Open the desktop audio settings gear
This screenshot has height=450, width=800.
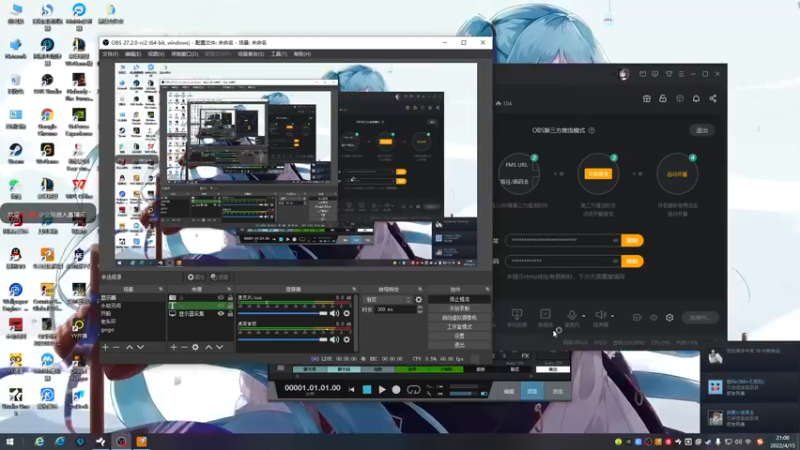(x=346, y=339)
